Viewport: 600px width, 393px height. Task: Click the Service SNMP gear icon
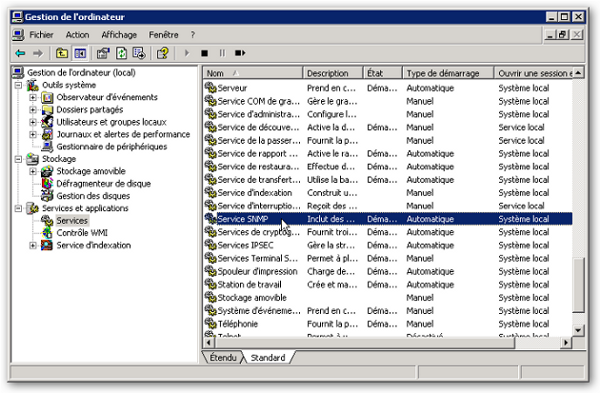pyautogui.click(x=210, y=219)
